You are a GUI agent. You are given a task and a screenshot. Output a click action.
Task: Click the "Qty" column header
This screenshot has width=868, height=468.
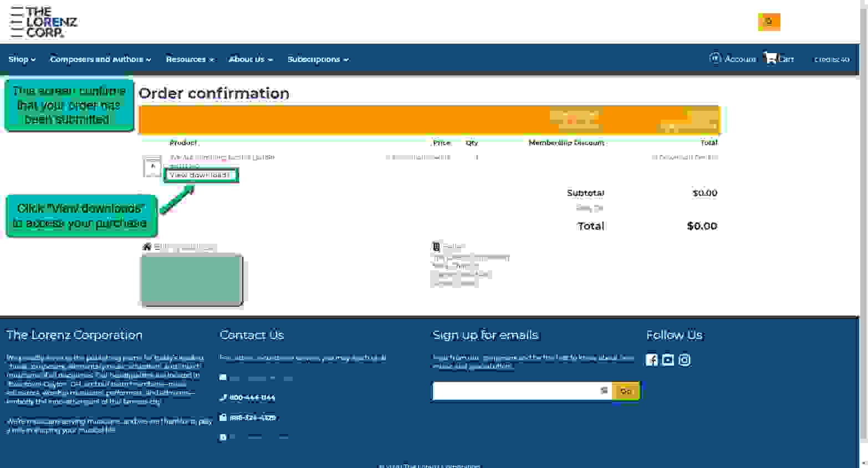pos(472,142)
